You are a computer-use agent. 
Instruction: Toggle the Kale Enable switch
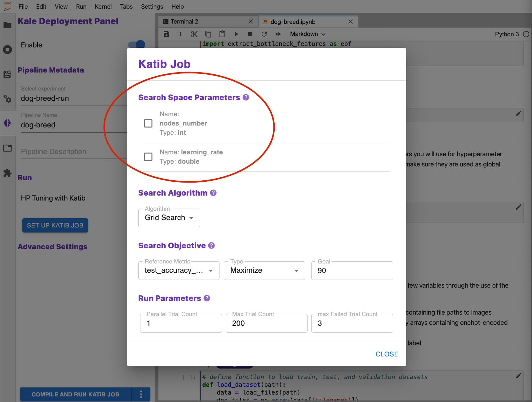[x=137, y=45]
